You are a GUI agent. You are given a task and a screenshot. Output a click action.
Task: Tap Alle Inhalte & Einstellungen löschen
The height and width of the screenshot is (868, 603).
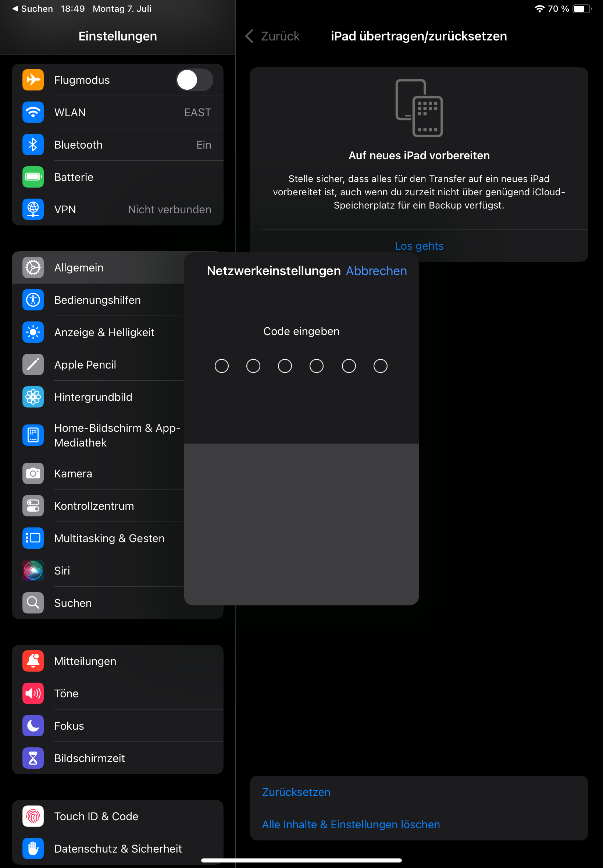351,825
